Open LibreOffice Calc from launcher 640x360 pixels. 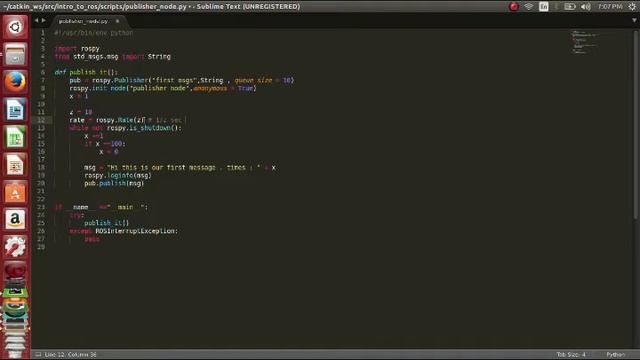pos(15,137)
